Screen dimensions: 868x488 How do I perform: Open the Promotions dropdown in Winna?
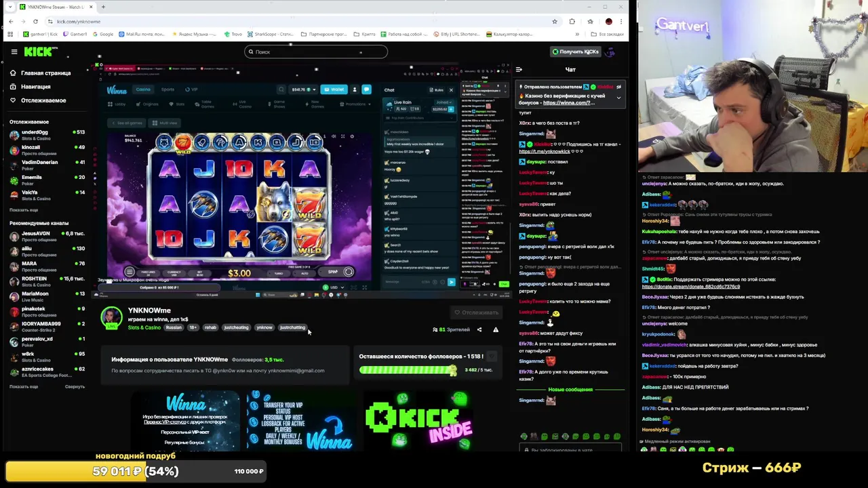click(x=355, y=104)
